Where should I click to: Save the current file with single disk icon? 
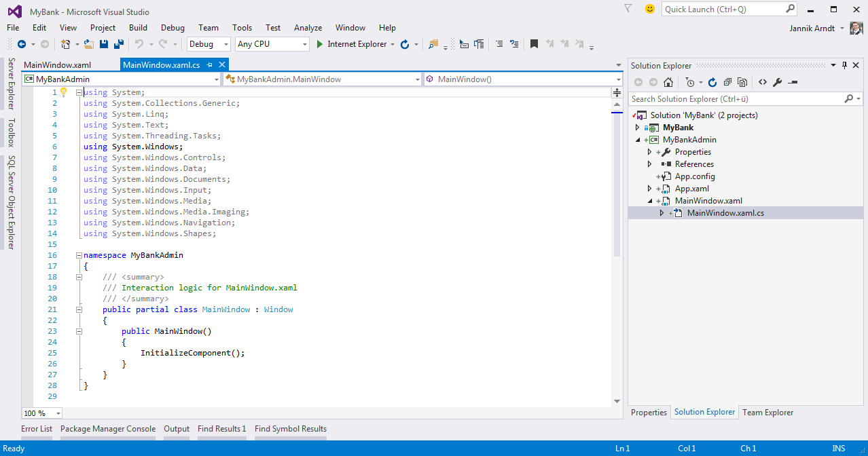[104, 44]
